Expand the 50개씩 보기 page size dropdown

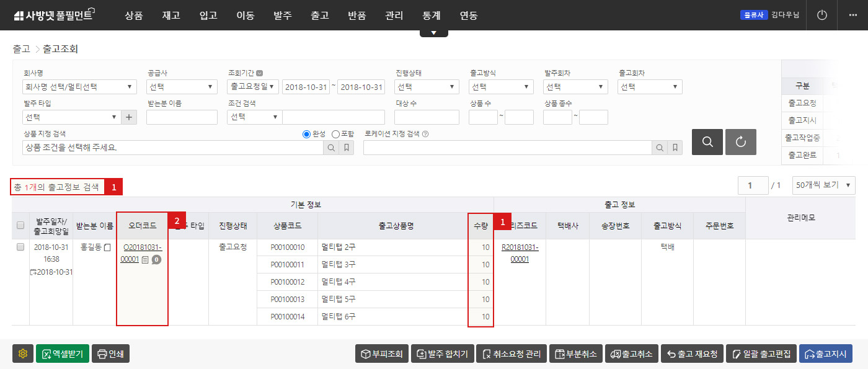pos(823,185)
